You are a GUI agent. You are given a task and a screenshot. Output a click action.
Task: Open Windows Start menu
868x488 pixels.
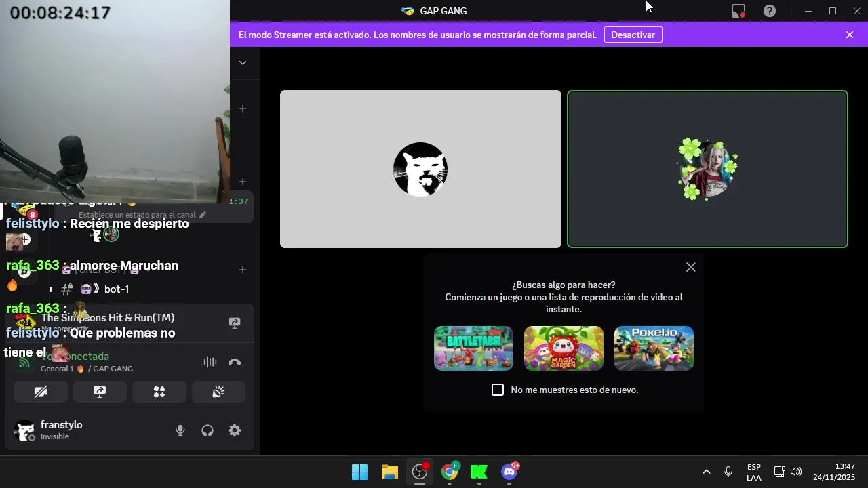[x=359, y=472]
